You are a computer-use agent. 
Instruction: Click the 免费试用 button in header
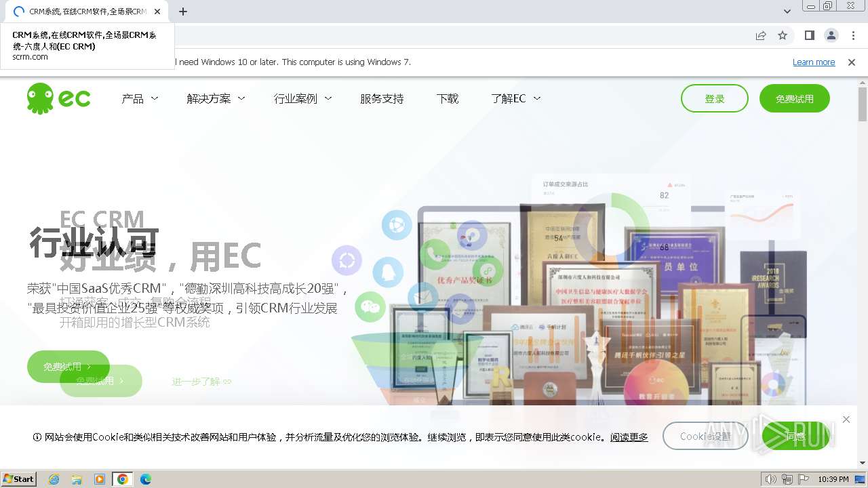tap(795, 98)
